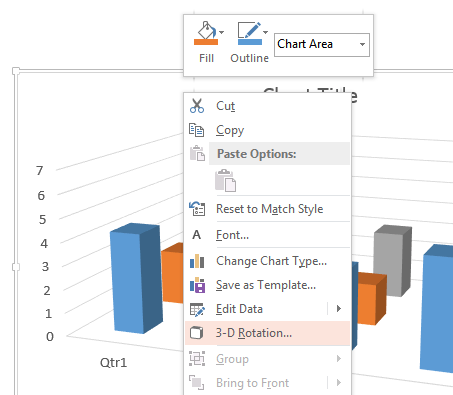Select Reset to Match Style
This screenshot has height=395, width=453.
click(267, 209)
